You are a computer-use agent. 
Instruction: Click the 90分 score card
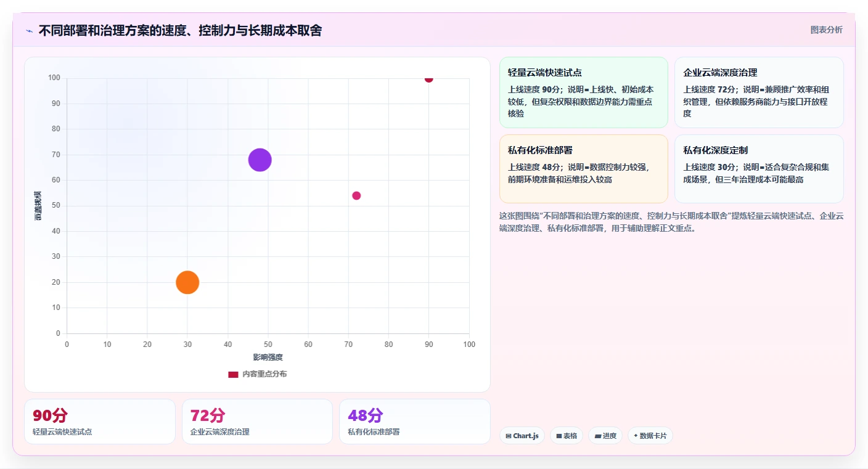[100, 422]
